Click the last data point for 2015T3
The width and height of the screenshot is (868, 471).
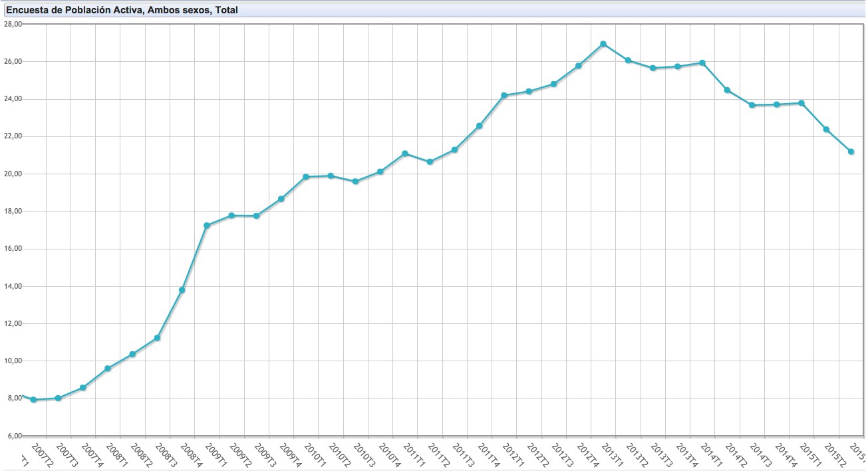[x=851, y=152]
